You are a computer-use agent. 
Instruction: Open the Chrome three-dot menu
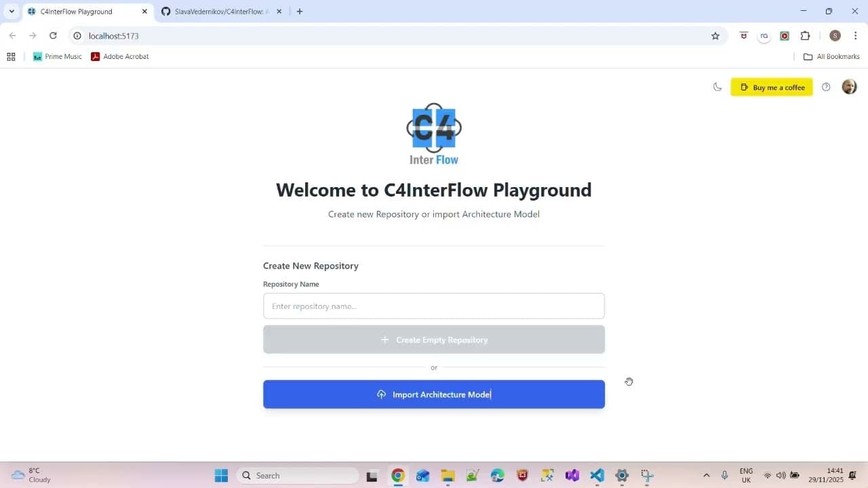tap(856, 36)
